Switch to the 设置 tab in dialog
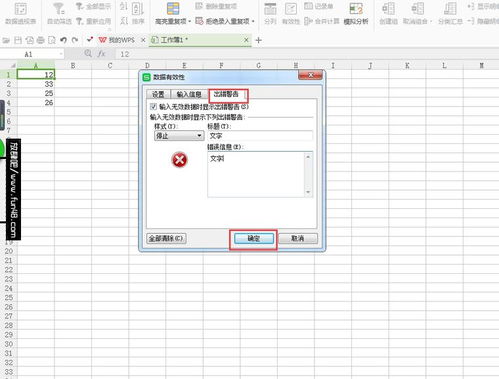The image size is (499, 379). 158,94
